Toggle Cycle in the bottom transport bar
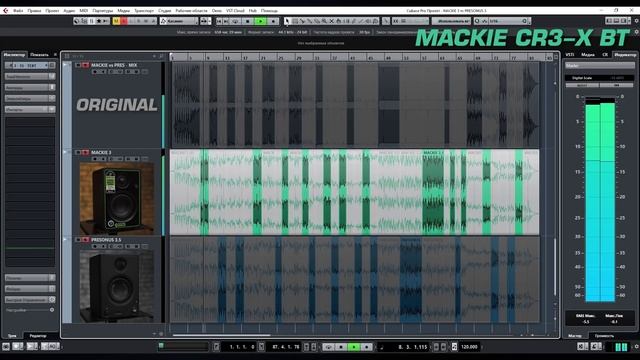Screen dimensions: 640x360 328,347
